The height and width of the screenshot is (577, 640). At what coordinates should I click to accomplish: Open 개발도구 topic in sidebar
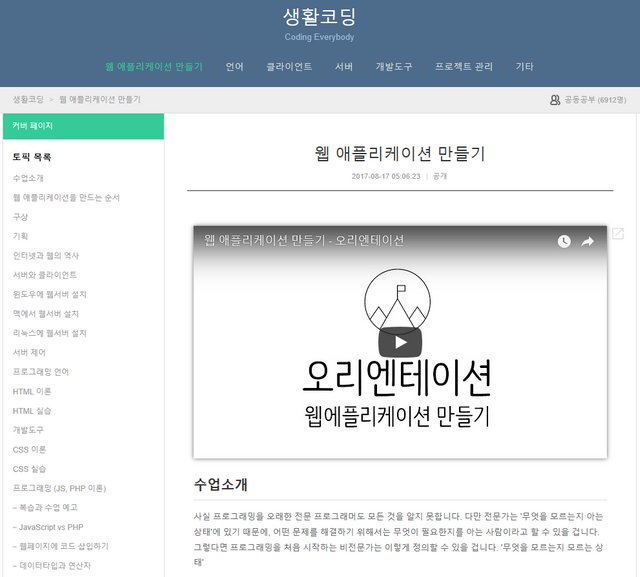tap(28, 430)
